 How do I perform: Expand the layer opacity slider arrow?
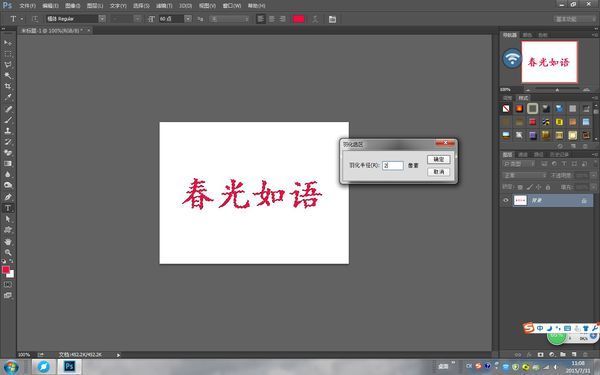[593, 175]
